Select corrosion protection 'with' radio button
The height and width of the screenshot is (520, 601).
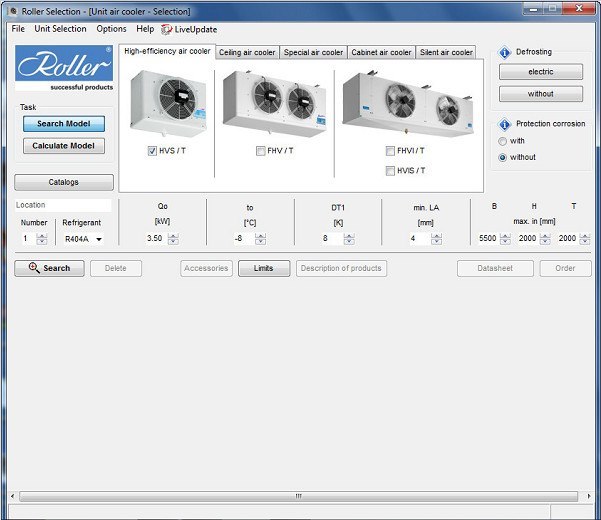502,141
